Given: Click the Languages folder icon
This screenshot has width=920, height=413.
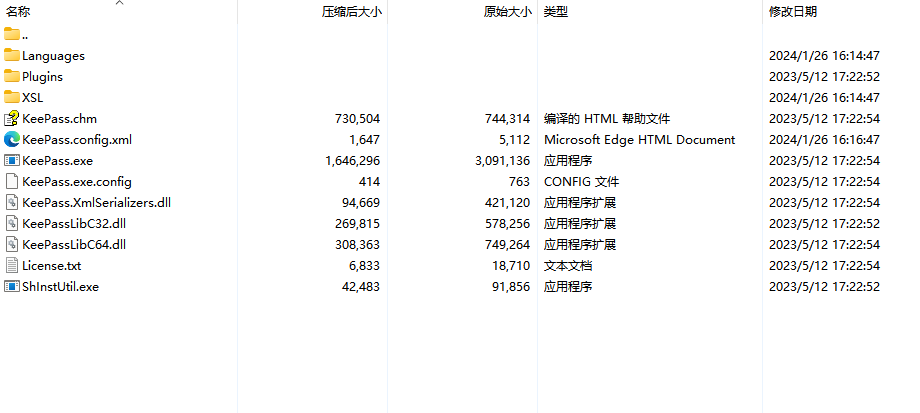Looking at the screenshot, I should [12, 55].
